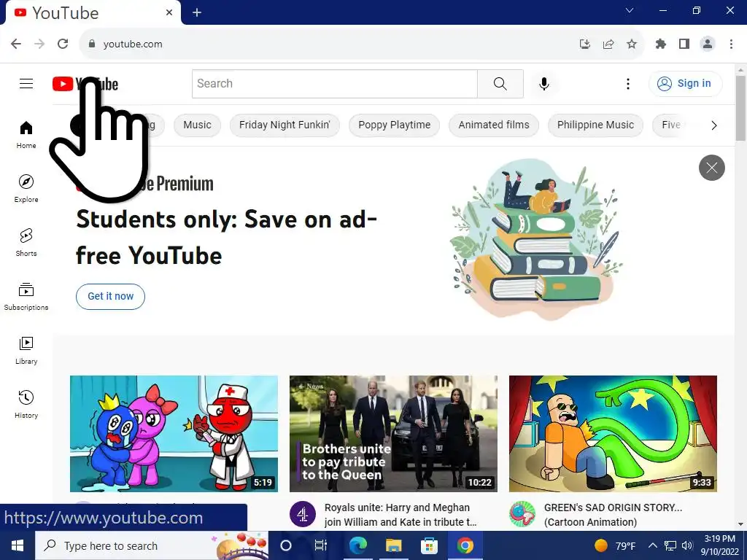The width and height of the screenshot is (747, 560).
Task: Open the volume control in the tray
Action: tap(687, 545)
